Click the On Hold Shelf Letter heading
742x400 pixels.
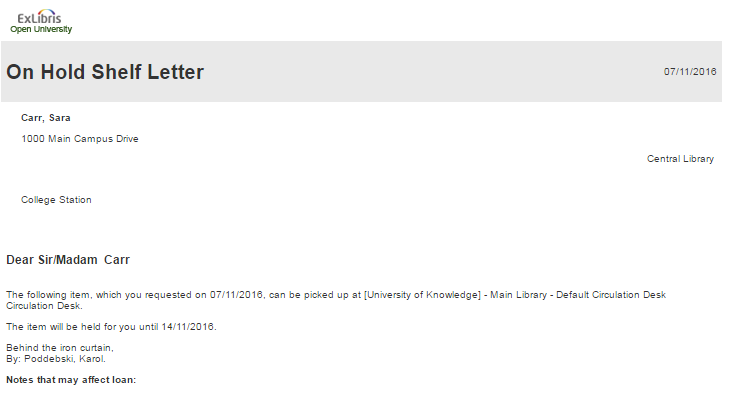pos(105,72)
